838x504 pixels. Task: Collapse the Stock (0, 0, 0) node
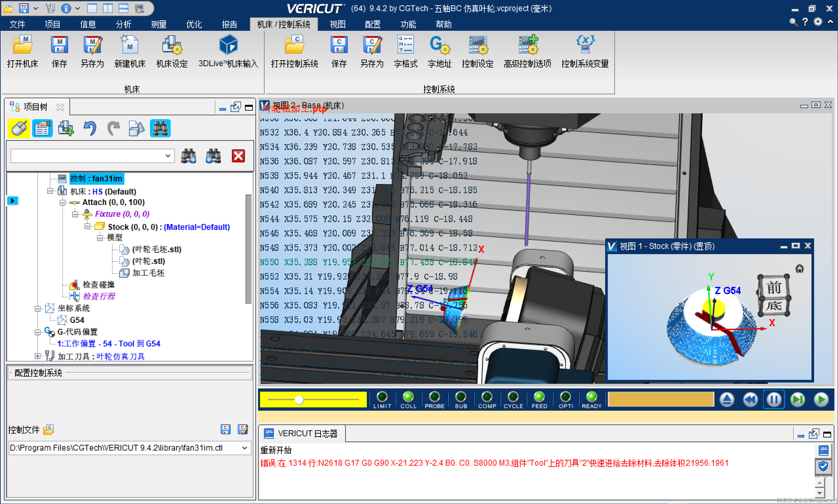[x=88, y=226]
